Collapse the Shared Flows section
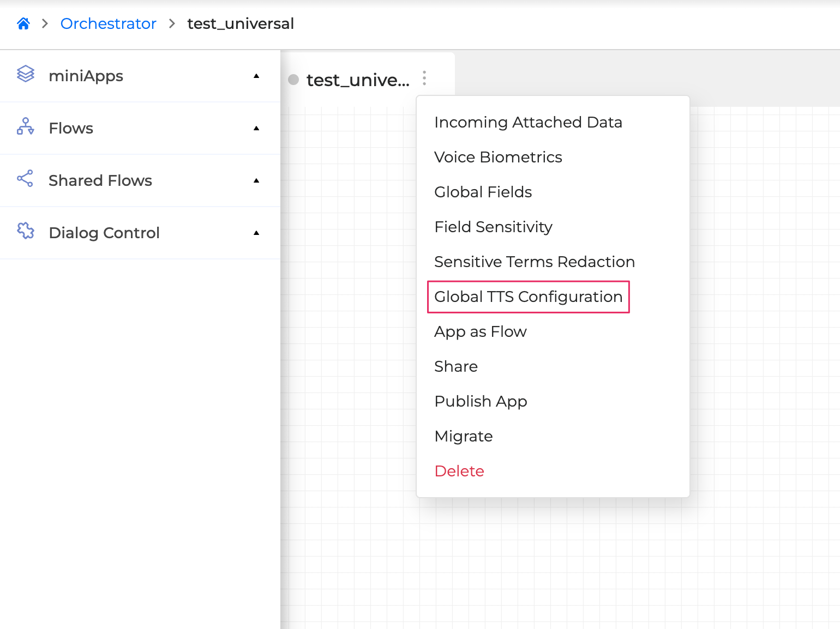 pos(256,180)
